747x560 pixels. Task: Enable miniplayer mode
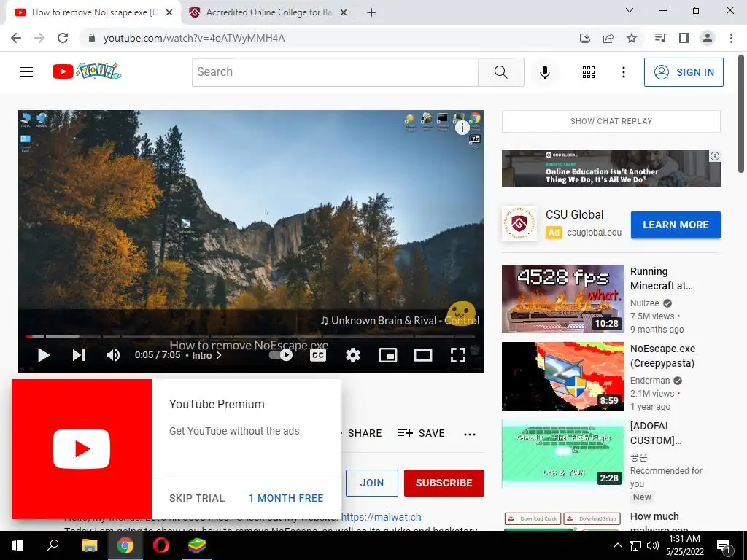pos(388,355)
